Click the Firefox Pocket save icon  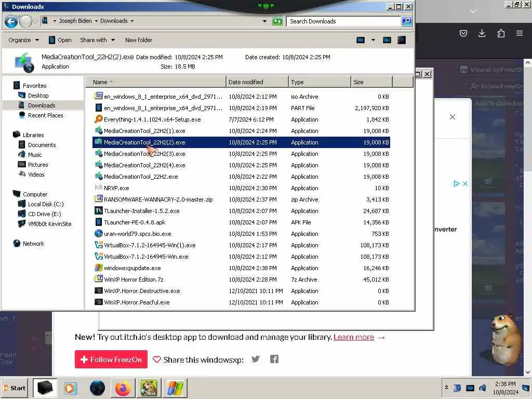coord(463,33)
